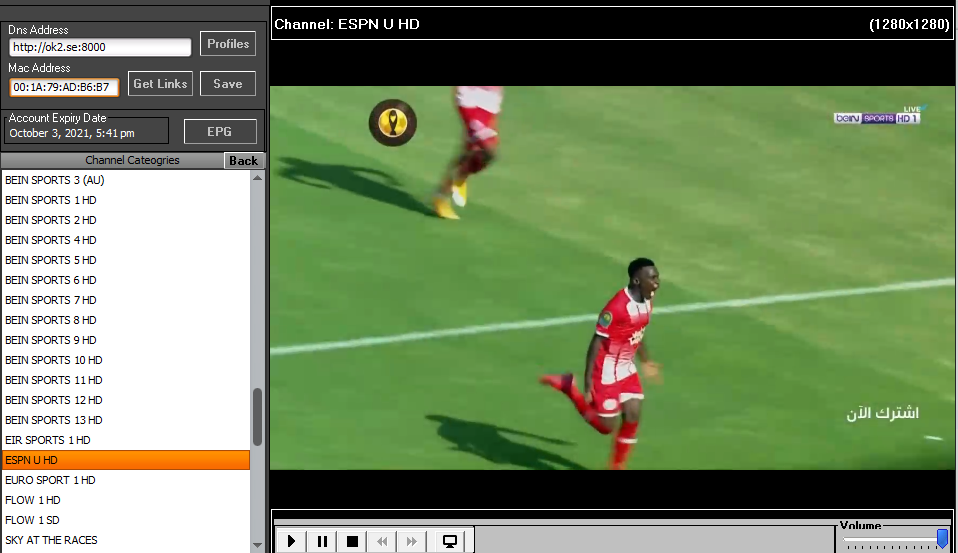
Task: Click the channel list scroll-down arrow
Action: (x=257, y=545)
